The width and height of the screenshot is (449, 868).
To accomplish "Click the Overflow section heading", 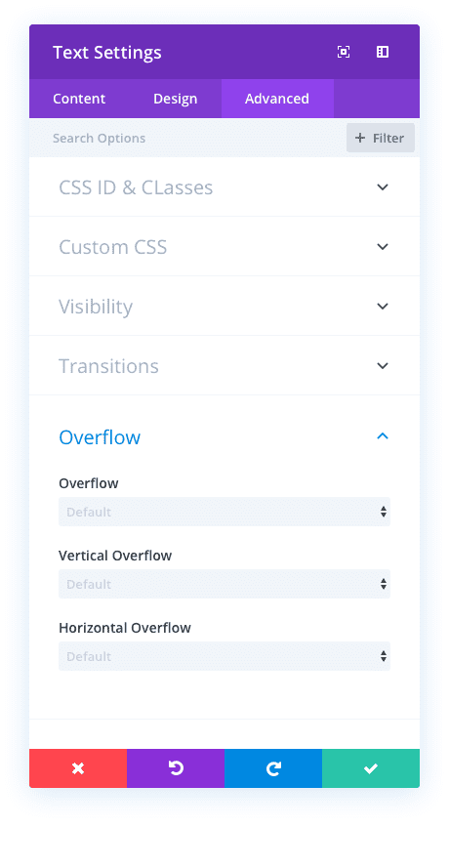I will 100,437.
